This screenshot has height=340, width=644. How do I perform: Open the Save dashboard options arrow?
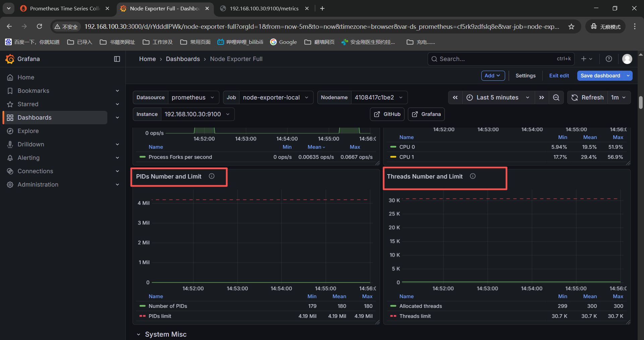(628, 76)
